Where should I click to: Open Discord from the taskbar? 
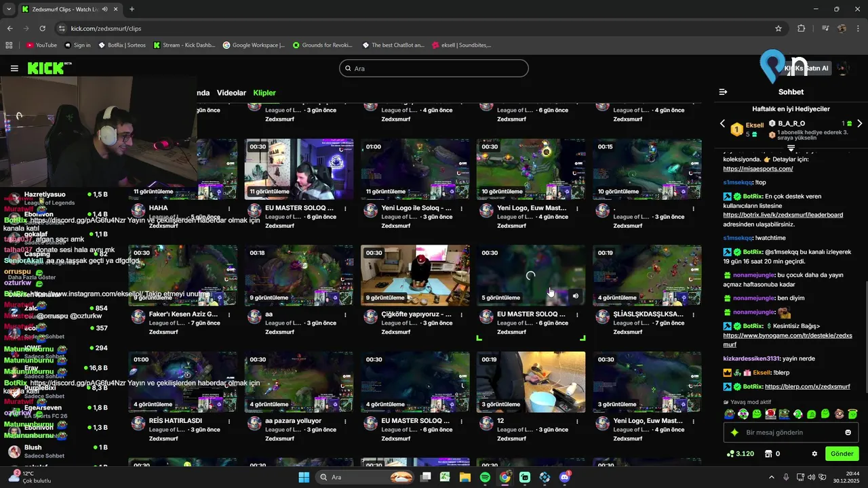(565, 477)
